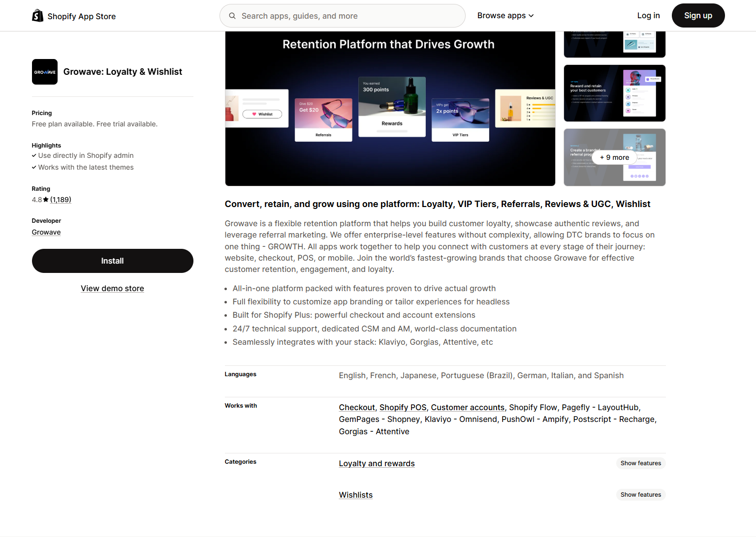Click the Shopify bag logo icon

[x=37, y=16]
